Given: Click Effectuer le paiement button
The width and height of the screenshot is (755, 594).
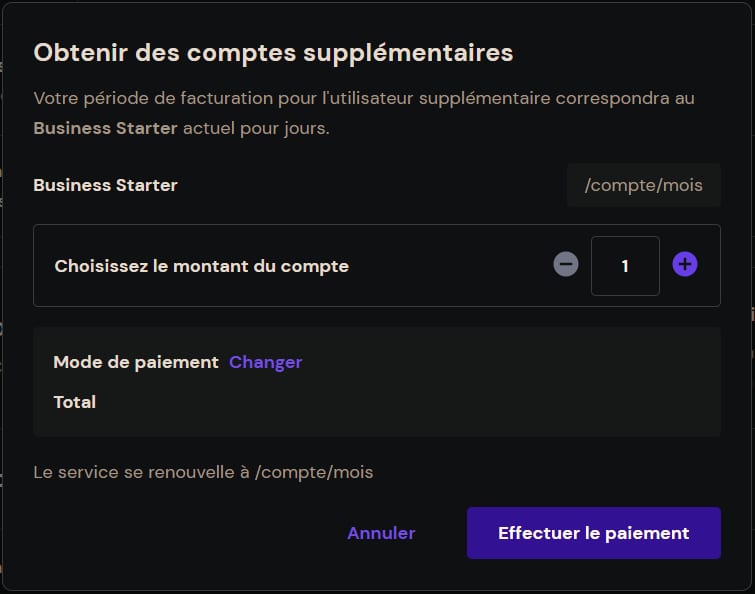Looking at the screenshot, I should pyautogui.click(x=593, y=533).
